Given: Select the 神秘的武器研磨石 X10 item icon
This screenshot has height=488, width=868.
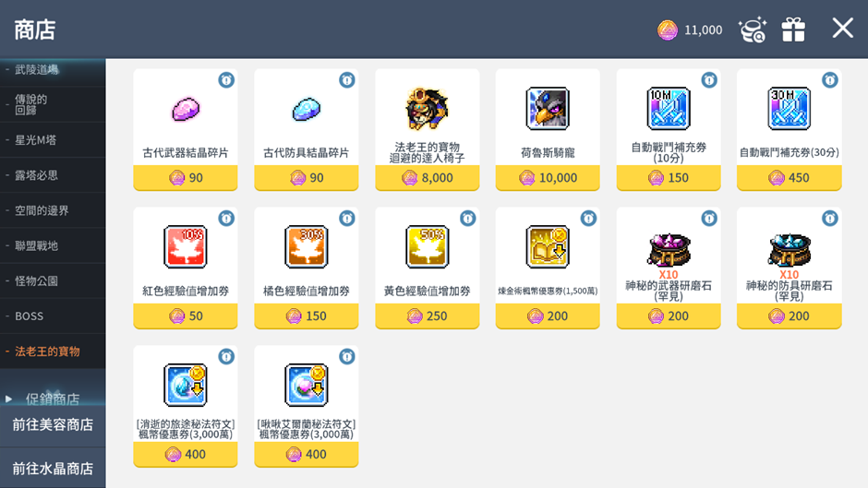Looking at the screenshot, I should pyautogui.click(x=669, y=249).
